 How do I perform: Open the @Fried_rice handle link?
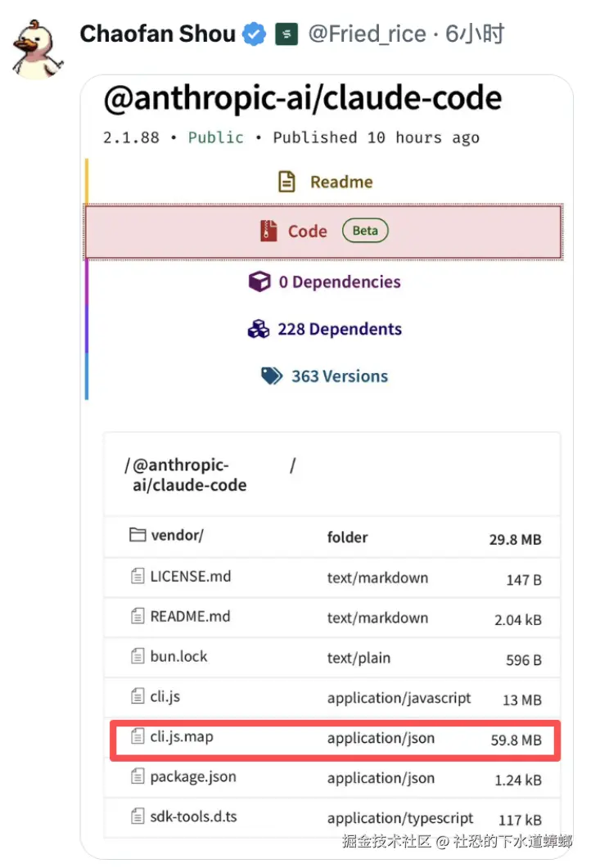(x=367, y=34)
